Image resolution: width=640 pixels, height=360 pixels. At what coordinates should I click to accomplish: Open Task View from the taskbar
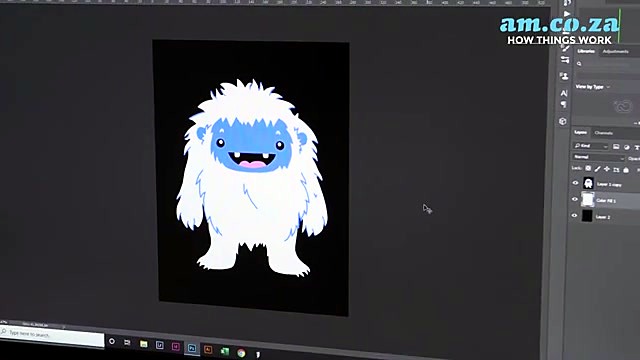pos(127,343)
